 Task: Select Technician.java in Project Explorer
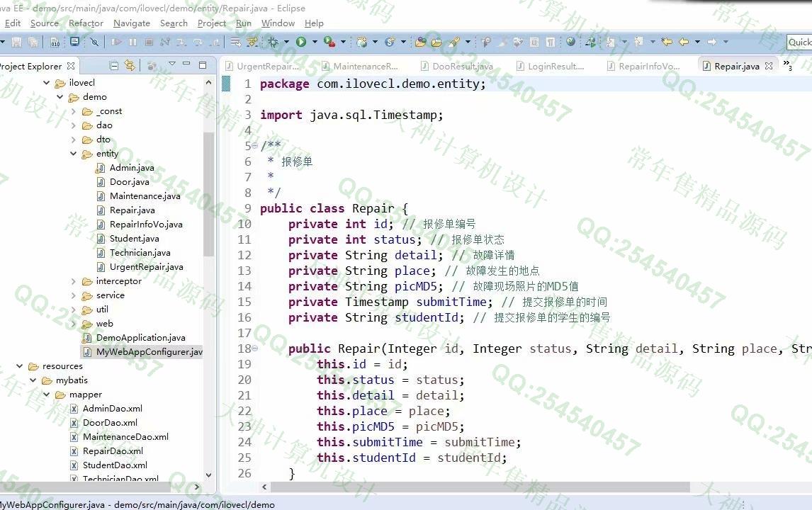tap(140, 253)
